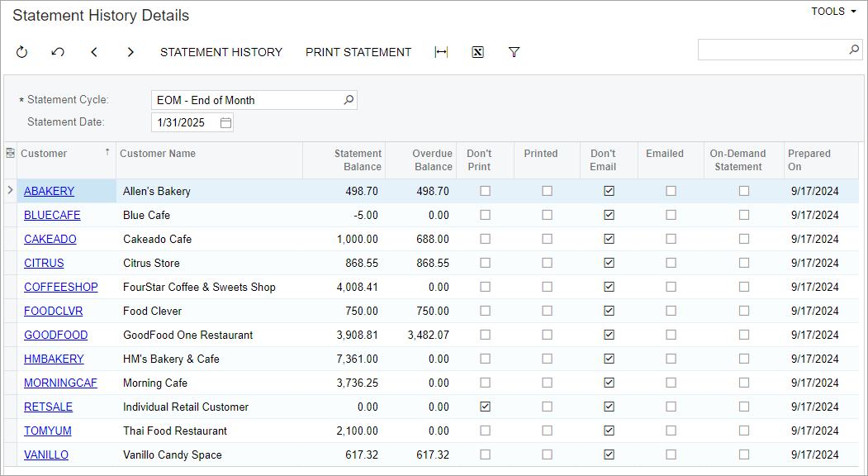The height and width of the screenshot is (476, 868).
Task: Open the GOODFOOD customer link
Action: tap(55, 335)
